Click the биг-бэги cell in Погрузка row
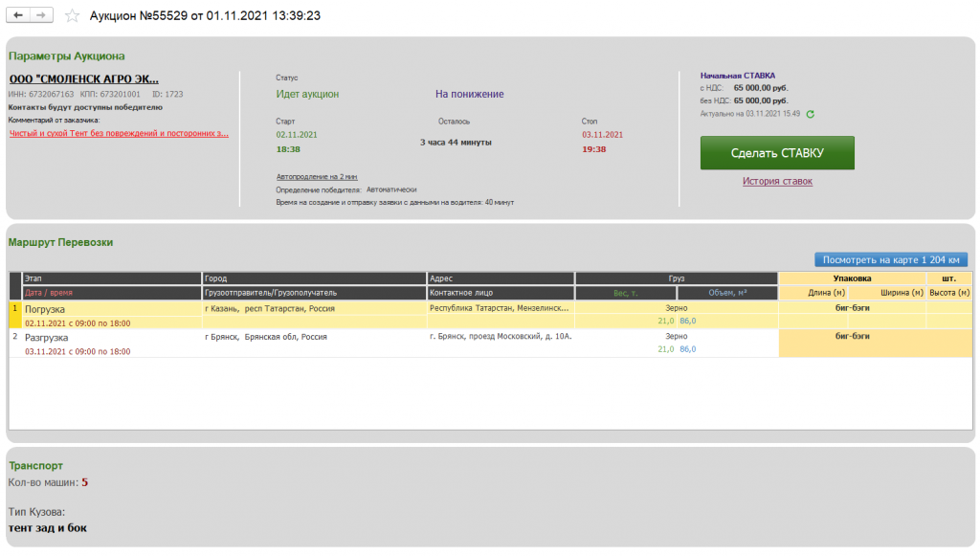Viewport: 980px width, 556px height. [853, 308]
